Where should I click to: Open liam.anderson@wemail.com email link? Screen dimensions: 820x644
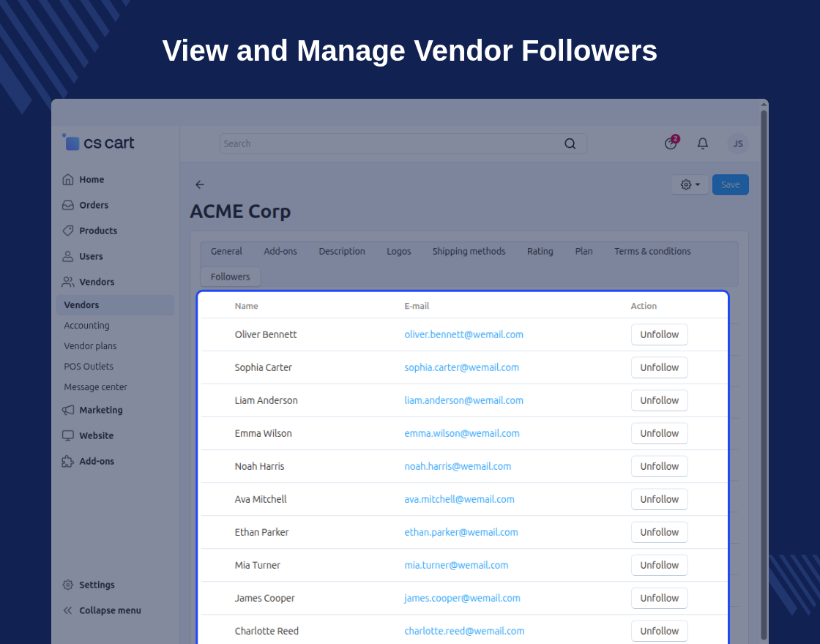click(x=464, y=400)
